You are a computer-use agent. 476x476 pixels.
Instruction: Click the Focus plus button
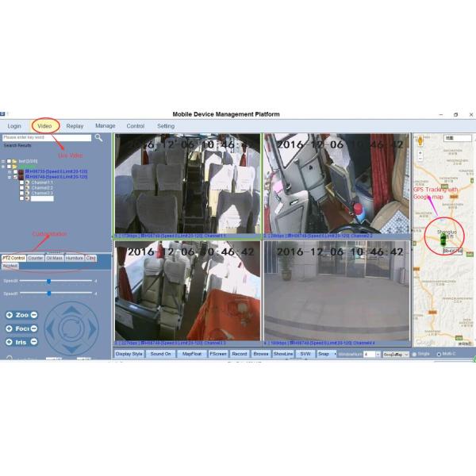pos(9,328)
